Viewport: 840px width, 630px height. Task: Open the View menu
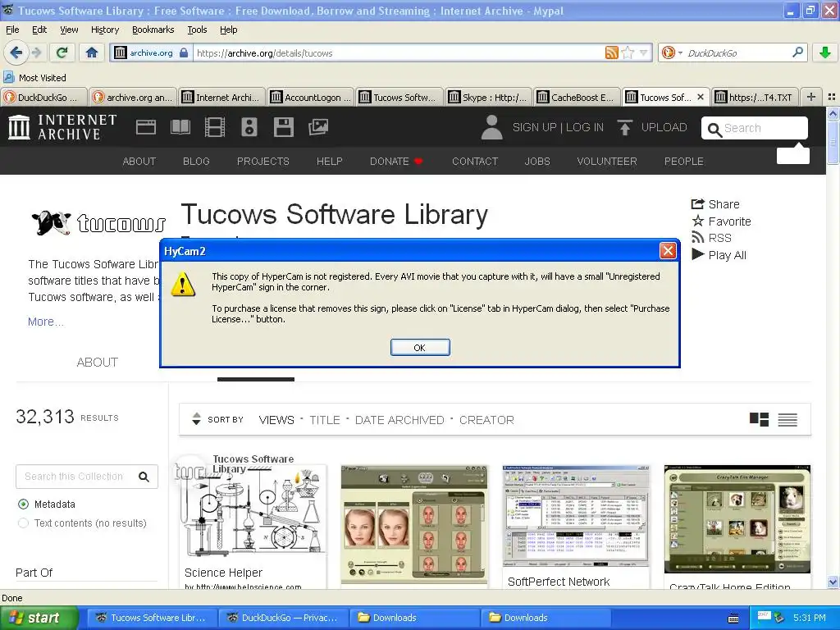pyautogui.click(x=69, y=30)
